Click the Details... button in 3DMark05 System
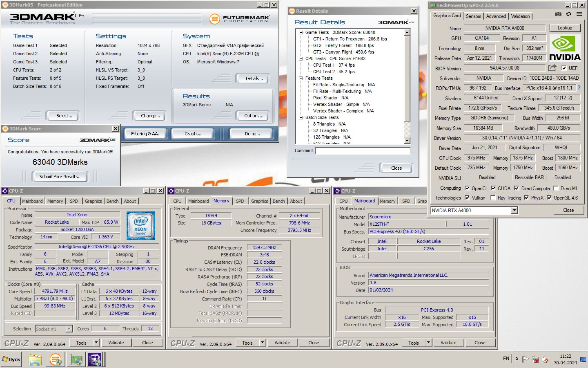Viewport: 588px width, 368px height. [x=254, y=79]
